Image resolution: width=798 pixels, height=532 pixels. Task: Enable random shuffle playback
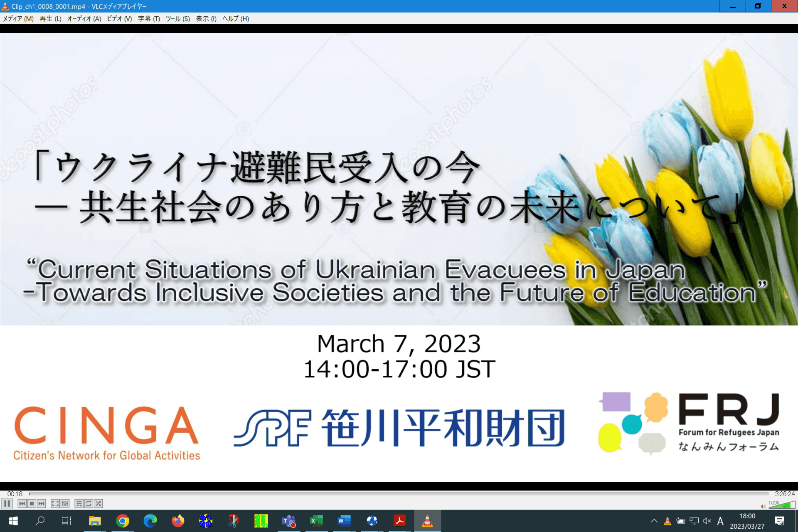98,503
